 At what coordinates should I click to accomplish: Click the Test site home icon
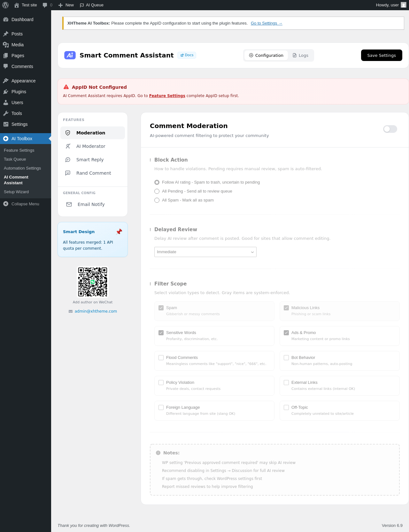[17, 5]
